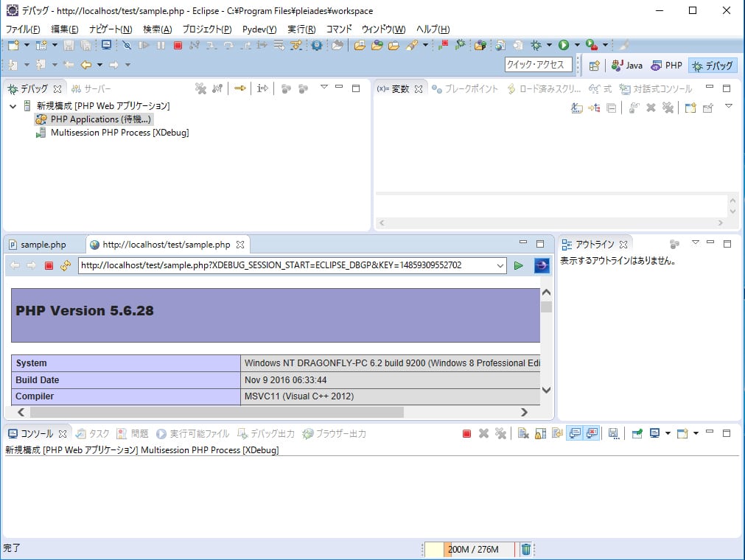Open the 実行(R) menu

[x=301, y=29]
